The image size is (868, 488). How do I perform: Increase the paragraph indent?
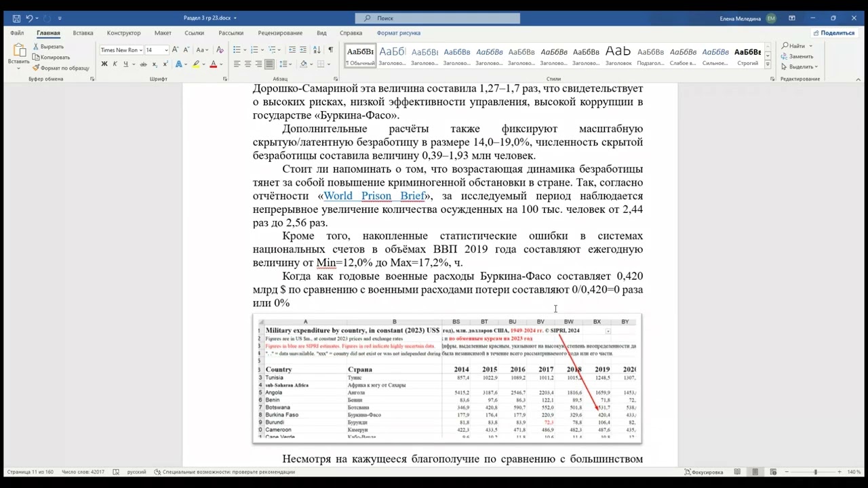(x=303, y=49)
